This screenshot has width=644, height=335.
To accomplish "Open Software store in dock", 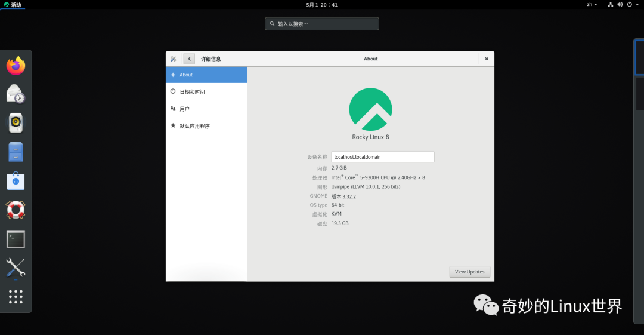I will click(16, 181).
